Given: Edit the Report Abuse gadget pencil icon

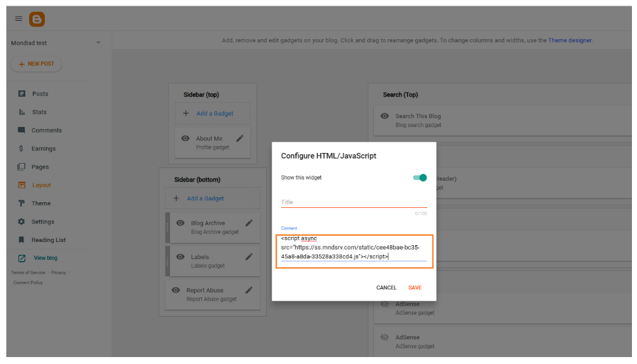Looking at the screenshot, I should click(249, 290).
